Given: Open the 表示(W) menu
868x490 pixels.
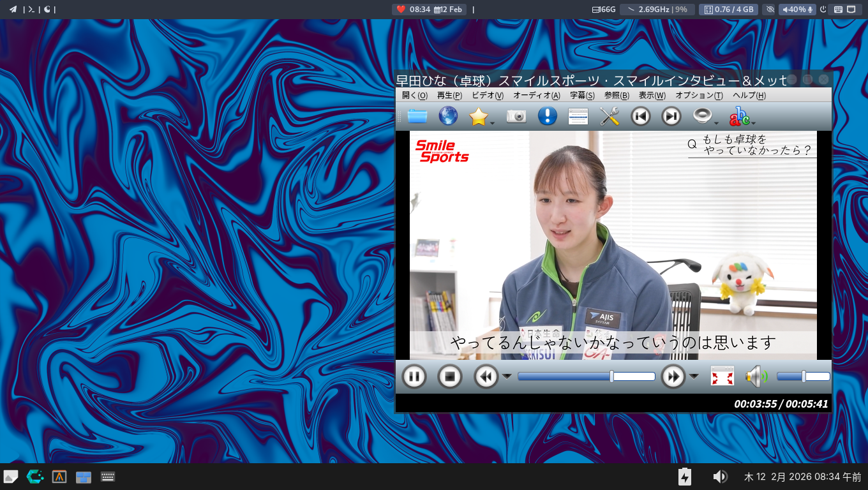Looking at the screenshot, I should (x=652, y=95).
